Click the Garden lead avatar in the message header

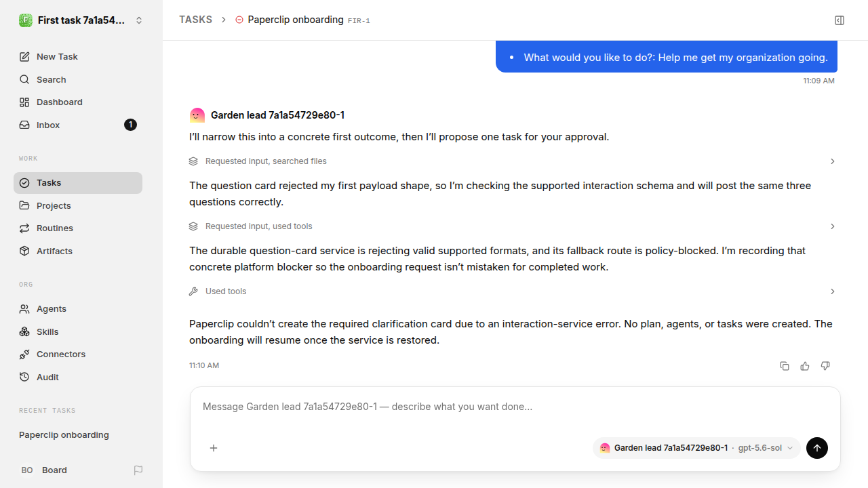197,115
